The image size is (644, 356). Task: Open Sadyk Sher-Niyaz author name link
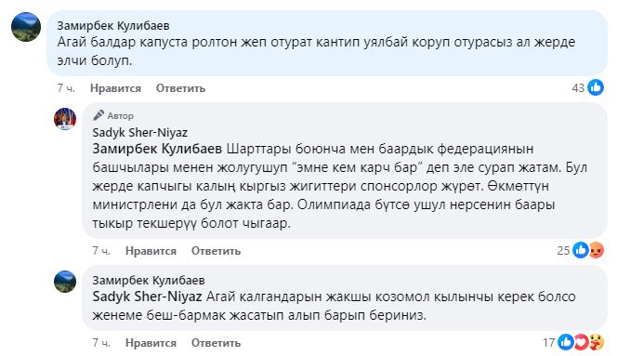pos(140,133)
